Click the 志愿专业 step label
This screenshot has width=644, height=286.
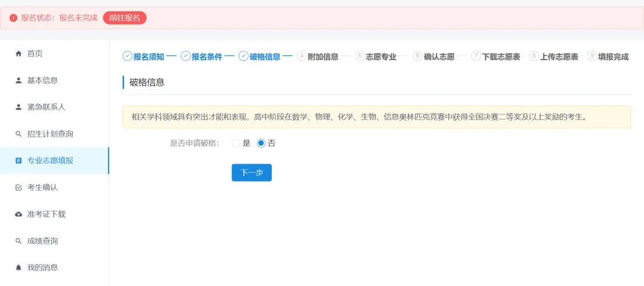381,57
